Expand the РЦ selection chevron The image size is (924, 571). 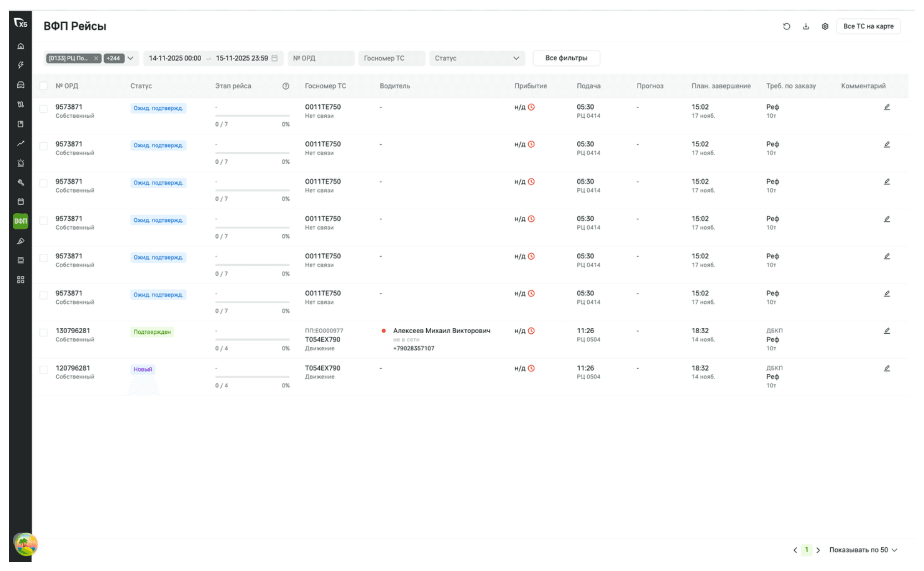[x=131, y=58]
